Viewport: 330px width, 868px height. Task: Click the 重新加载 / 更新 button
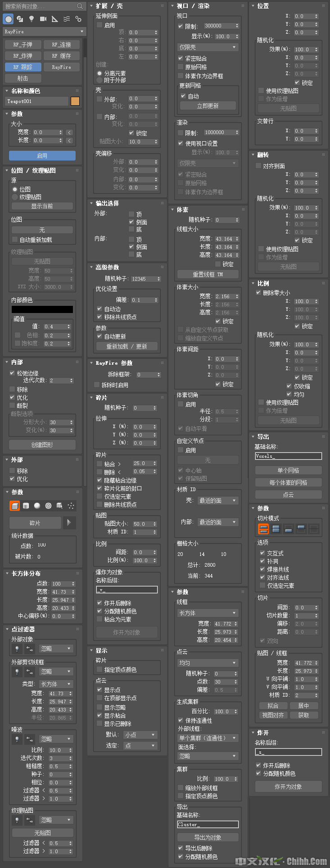coord(127,346)
